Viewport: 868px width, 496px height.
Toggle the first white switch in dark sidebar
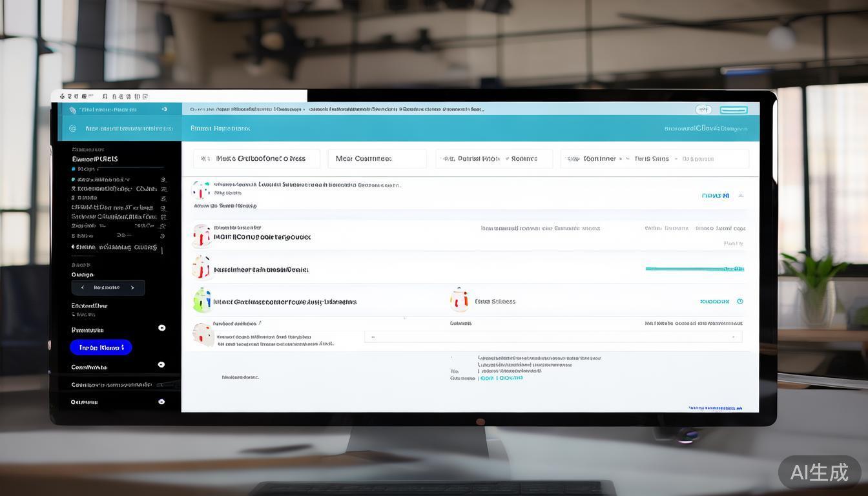coord(161,328)
